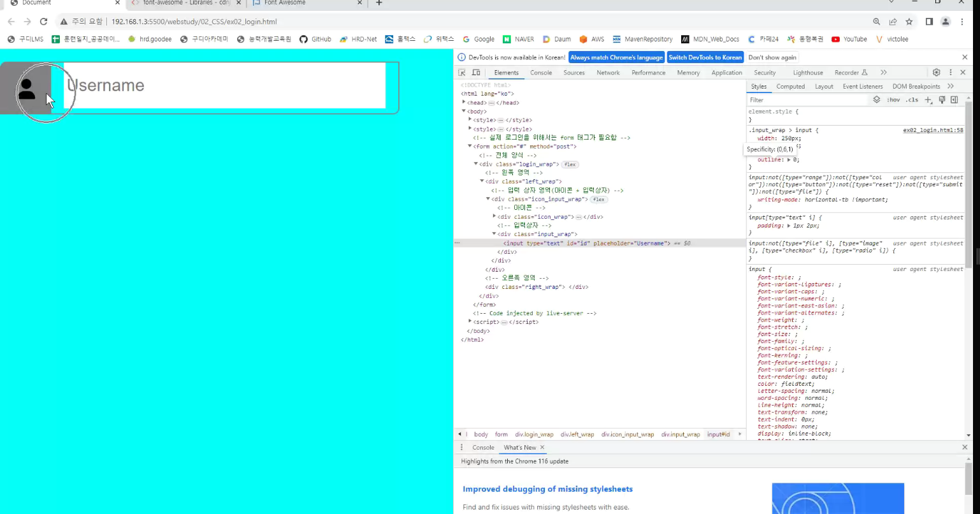Select form in the breadcrumb bar
This screenshot has width=980, height=514.
[501, 434]
